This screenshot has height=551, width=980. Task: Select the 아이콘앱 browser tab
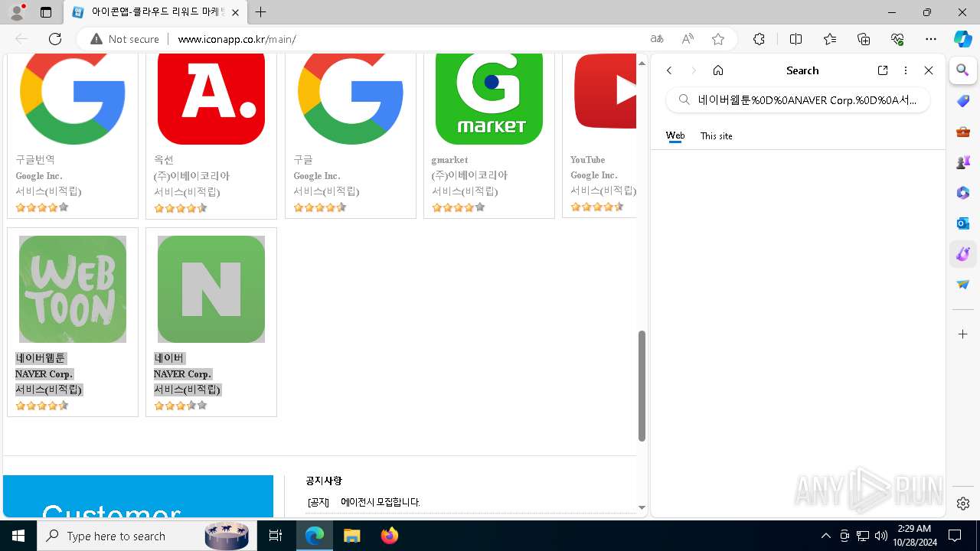(155, 12)
